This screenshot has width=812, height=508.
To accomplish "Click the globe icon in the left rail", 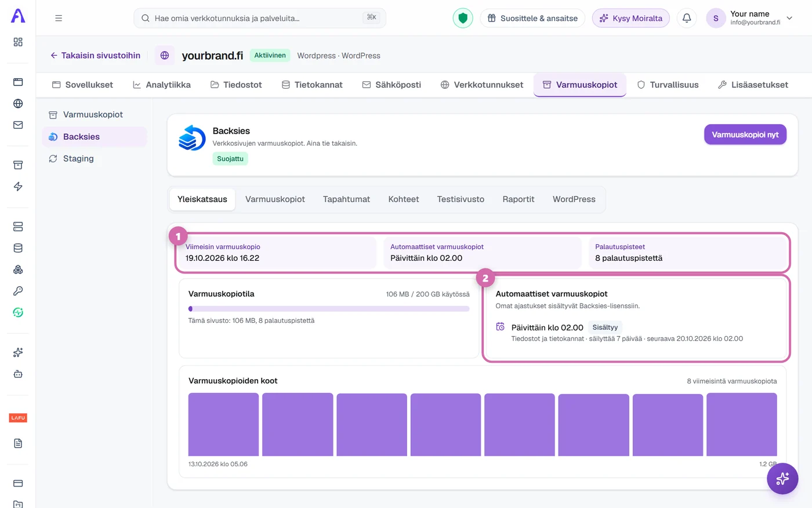I will click(18, 103).
